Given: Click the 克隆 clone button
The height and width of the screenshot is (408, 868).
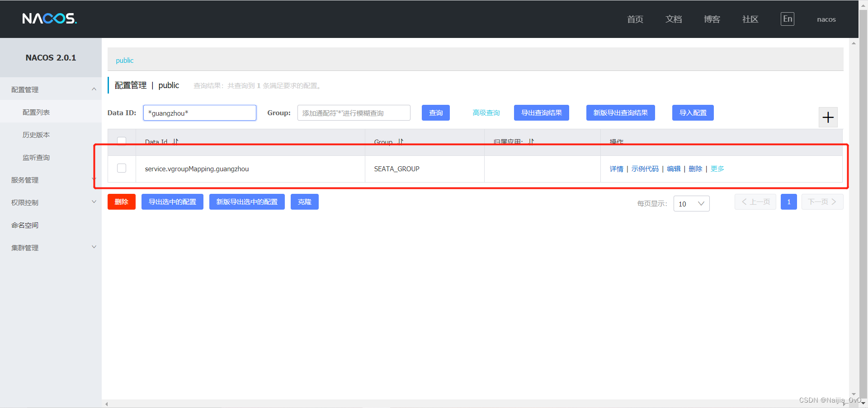Looking at the screenshot, I should pyautogui.click(x=305, y=202).
